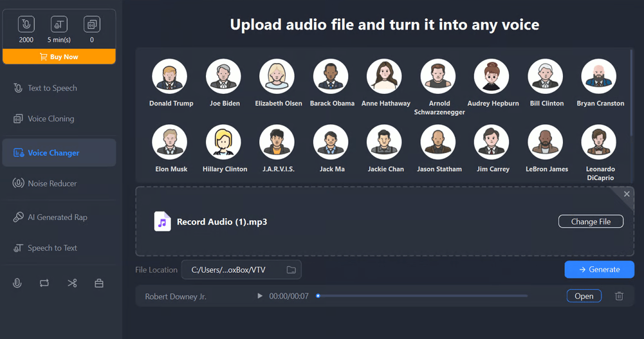
Task: Open the toolbox briefcase icon in sidebar
Action: click(x=99, y=283)
